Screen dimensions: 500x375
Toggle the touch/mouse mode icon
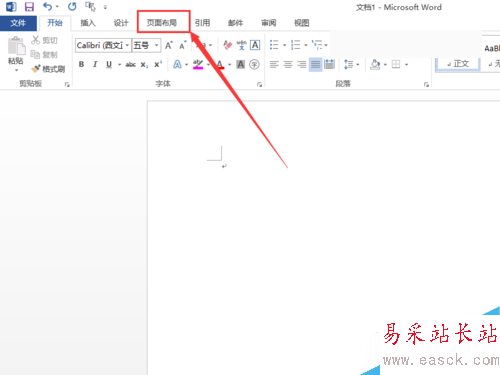[90, 6]
